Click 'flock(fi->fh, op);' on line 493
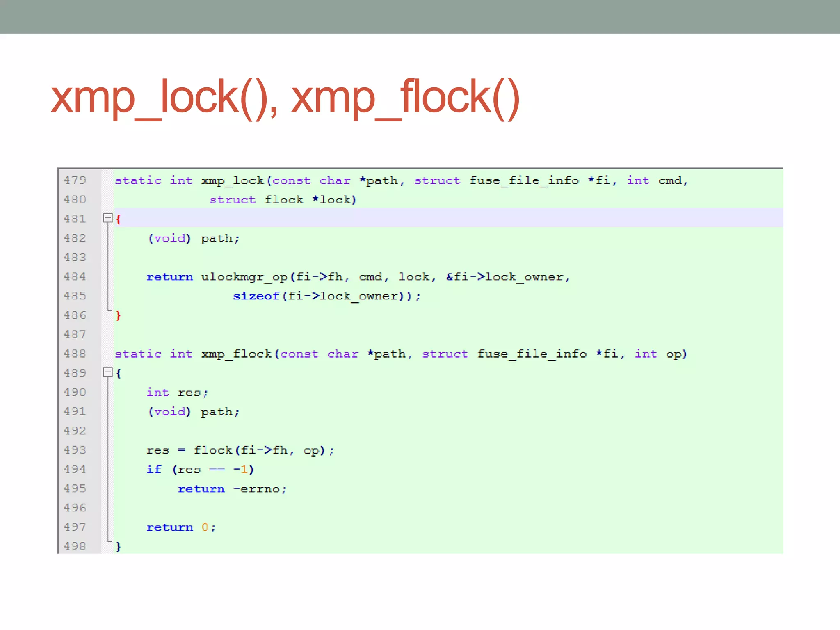The image size is (840, 630). pos(264,450)
